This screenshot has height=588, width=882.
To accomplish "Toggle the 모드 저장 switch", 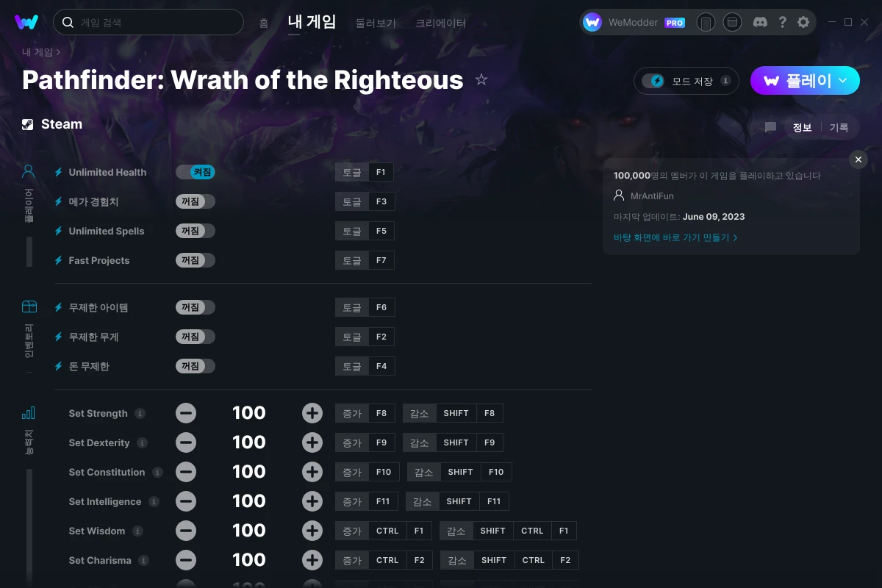I will 653,81.
